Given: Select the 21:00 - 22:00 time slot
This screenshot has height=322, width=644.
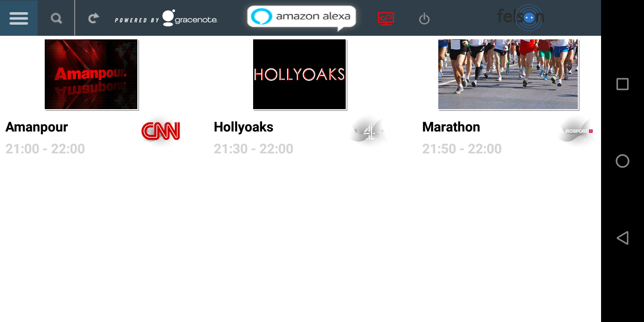Looking at the screenshot, I should (x=45, y=149).
